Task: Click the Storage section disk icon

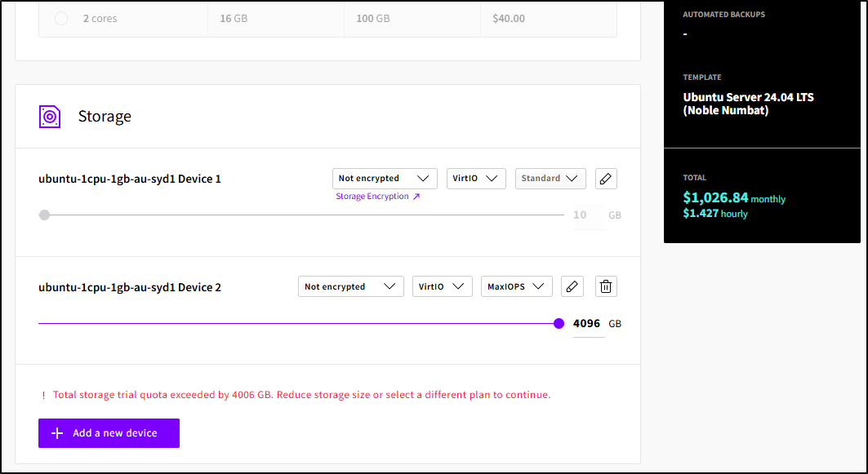Action: [50, 117]
